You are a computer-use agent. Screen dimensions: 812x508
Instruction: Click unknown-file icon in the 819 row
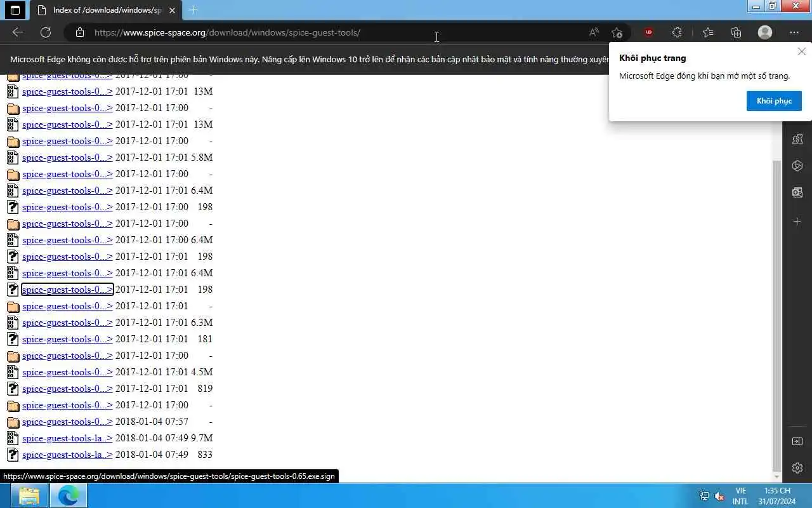pos(13,389)
